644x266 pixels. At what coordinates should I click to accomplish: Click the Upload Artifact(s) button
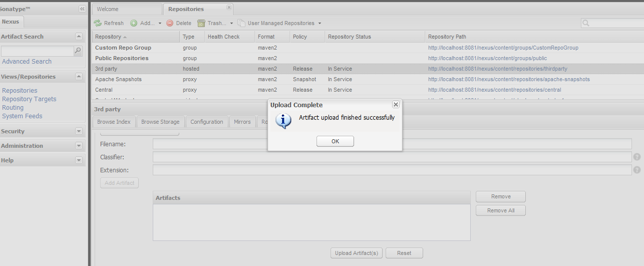[x=357, y=253]
